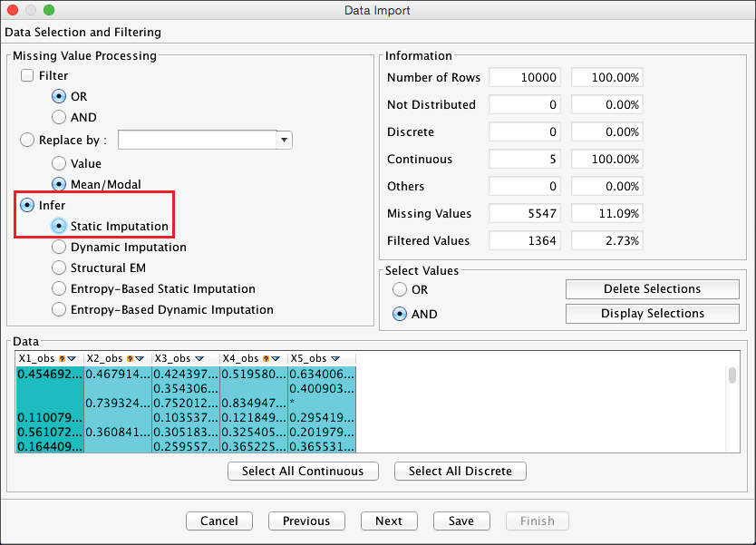This screenshot has height=545, width=756.
Task: Click the Replace by combo box field
Action: [197, 141]
